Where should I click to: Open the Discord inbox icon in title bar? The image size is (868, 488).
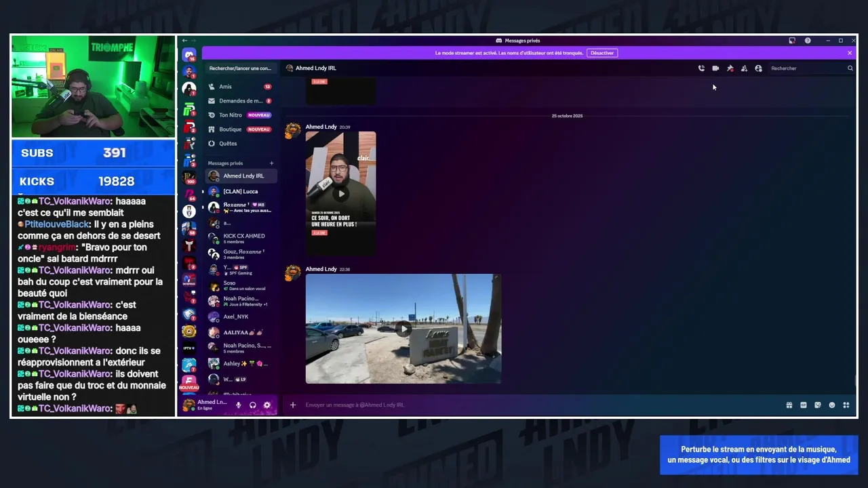(x=792, y=41)
